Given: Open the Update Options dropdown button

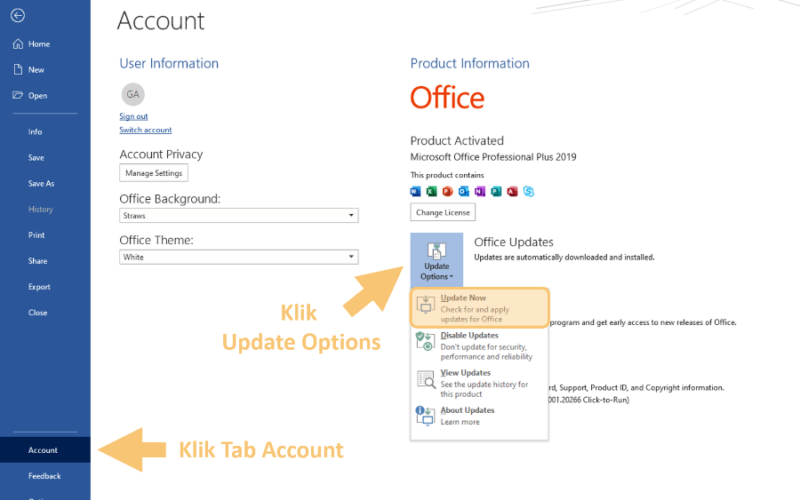Looking at the screenshot, I should pyautogui.click(x=437, y=260).
